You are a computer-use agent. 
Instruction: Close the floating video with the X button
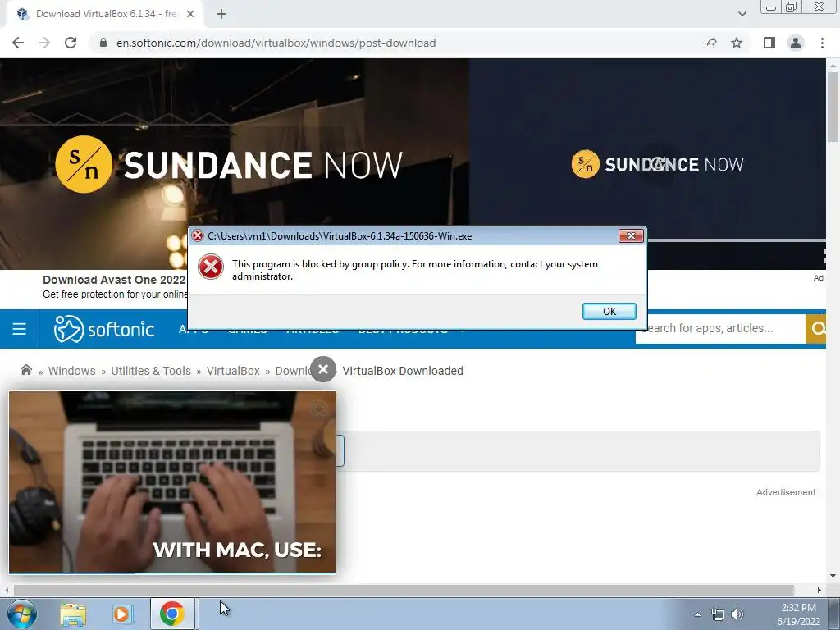[x=323, y=369]
